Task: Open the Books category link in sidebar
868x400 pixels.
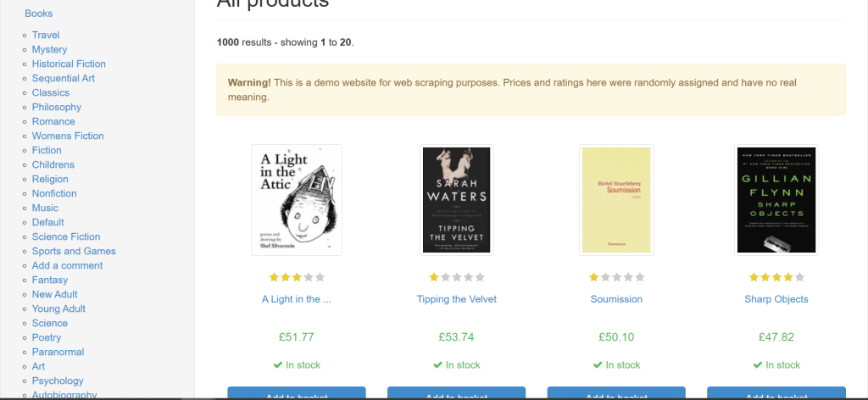Action: point(39,14)
